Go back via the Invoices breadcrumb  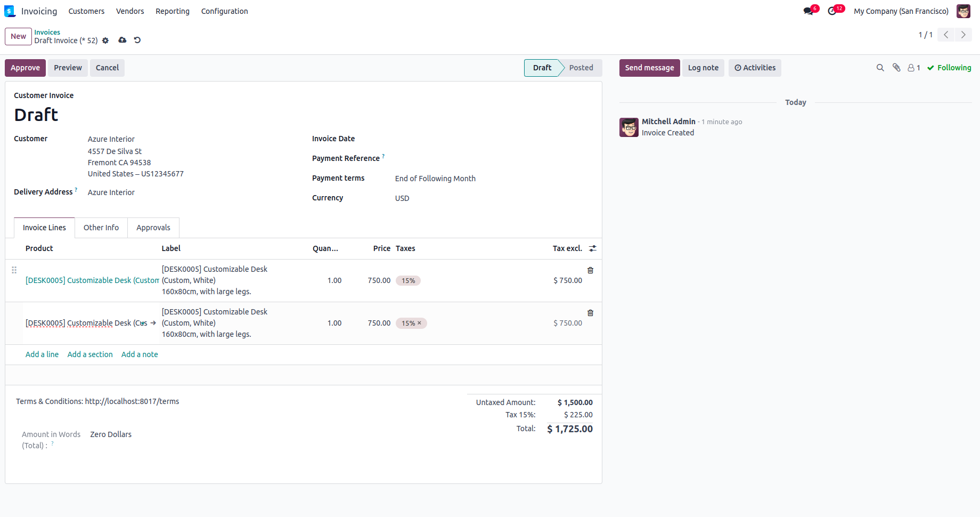pyautogui.click(x=47, y=33)
